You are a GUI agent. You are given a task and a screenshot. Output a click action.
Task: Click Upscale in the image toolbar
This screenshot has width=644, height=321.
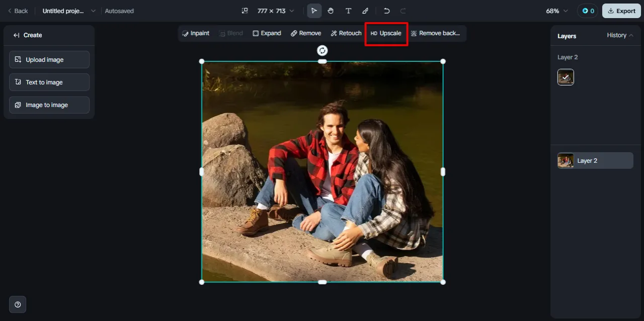[x=386, y=33]
